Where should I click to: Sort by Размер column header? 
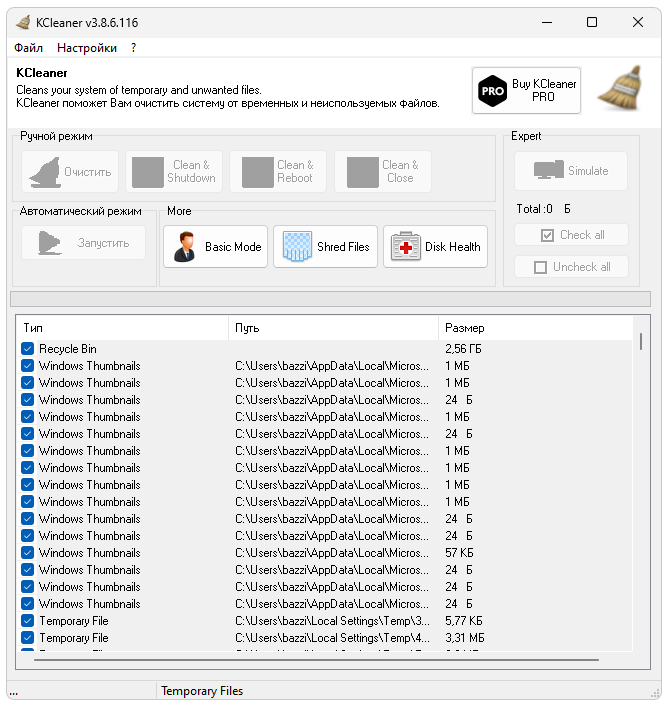click(535, 328)
